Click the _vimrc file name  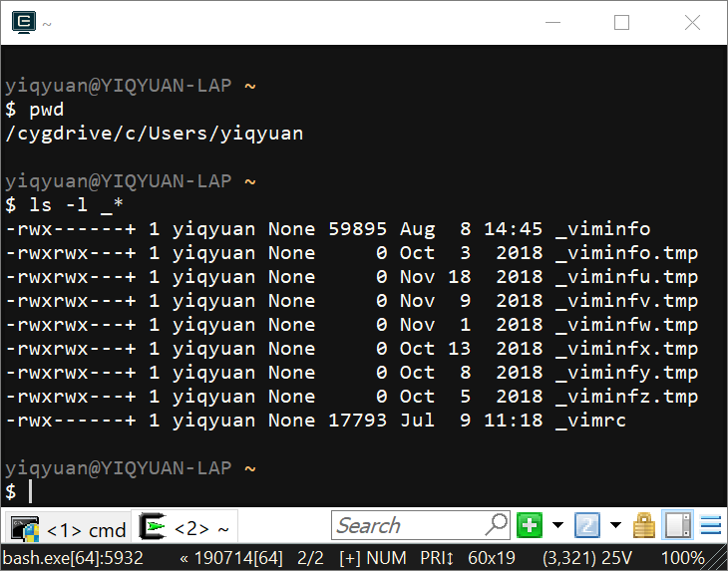[590, 421]
